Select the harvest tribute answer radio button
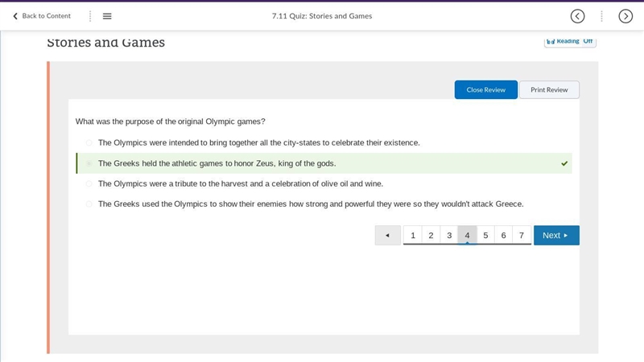The image size is (644, 362). (89, 183)
